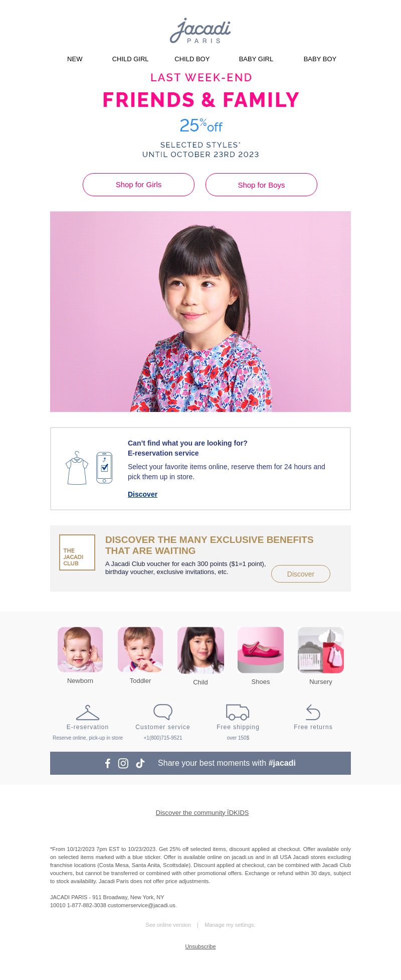Viewport: 401px width, 980px height.
Task: Click the Shop for Boys button
Action: tap(261, 185)
